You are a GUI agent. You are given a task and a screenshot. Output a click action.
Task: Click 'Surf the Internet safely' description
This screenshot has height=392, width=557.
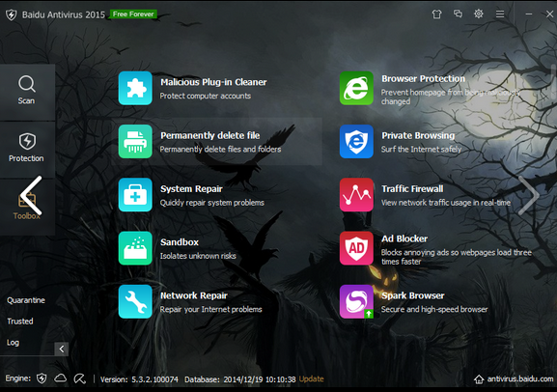click(421, 150)
